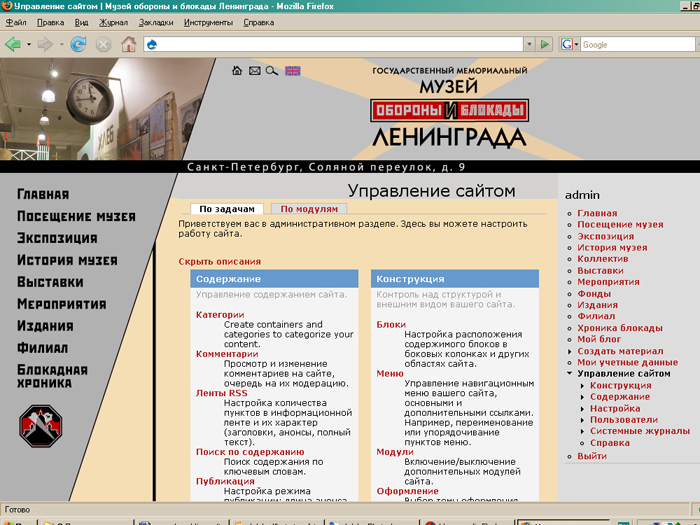
Task: Open the Категории link
Action: click(x=220, y=315)
